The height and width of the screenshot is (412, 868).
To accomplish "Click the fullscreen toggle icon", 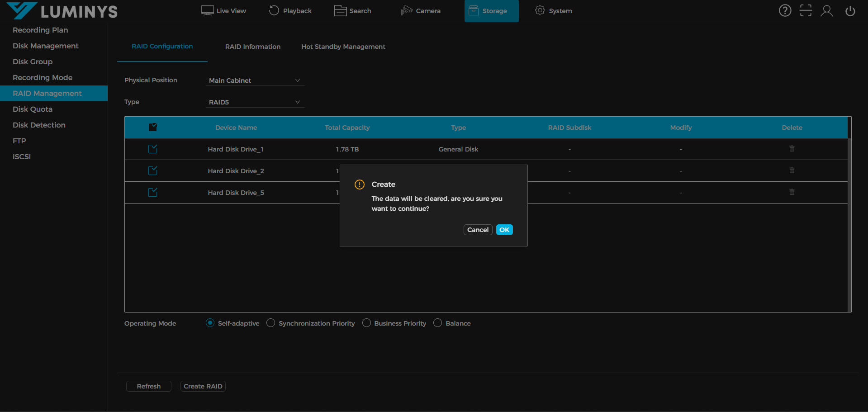I will (x=806, y=11).
